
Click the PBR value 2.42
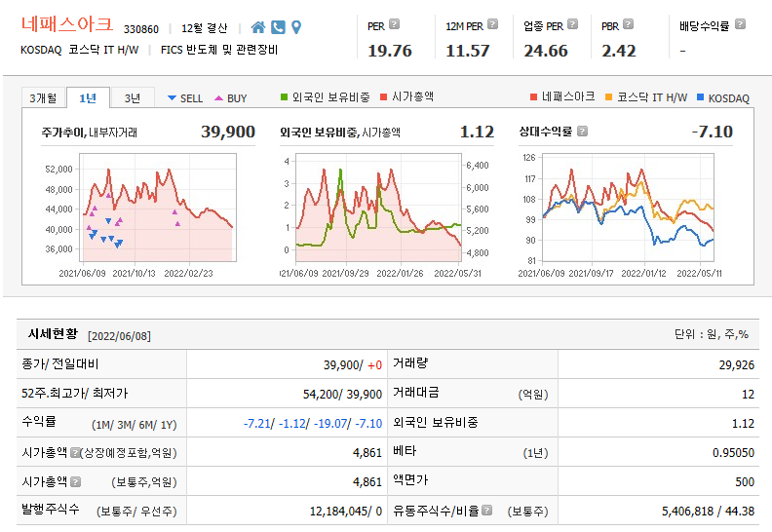(619, 51)
